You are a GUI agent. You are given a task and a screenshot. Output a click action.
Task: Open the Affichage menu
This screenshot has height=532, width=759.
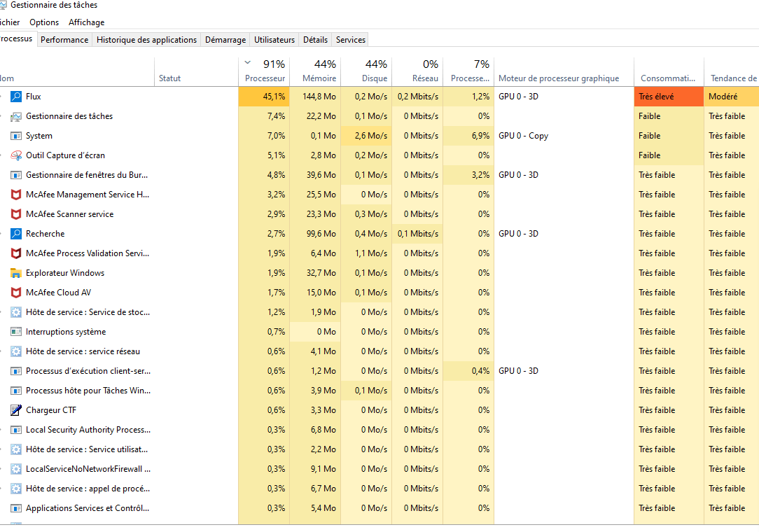(x=87, y=22)
